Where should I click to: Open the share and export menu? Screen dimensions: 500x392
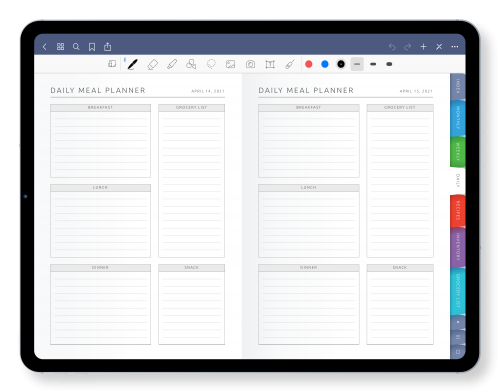[x=107, y=47]
